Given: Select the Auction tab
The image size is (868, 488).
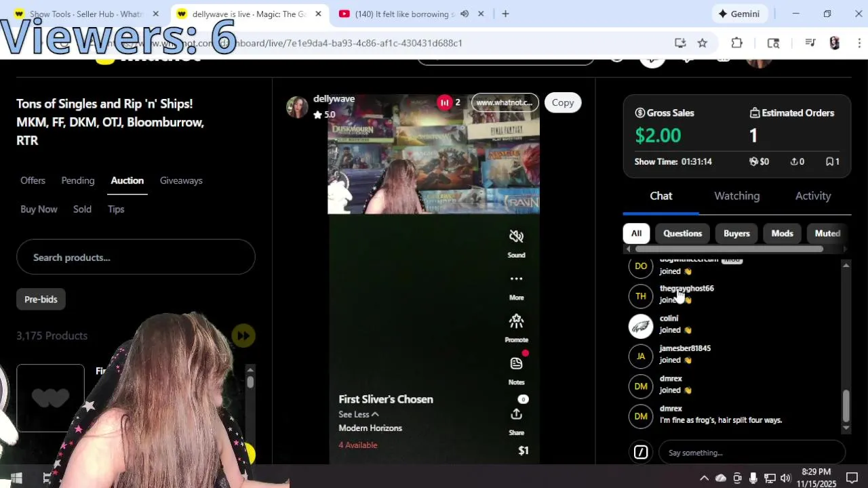Looking at the screenshot, I should (127, 180).
